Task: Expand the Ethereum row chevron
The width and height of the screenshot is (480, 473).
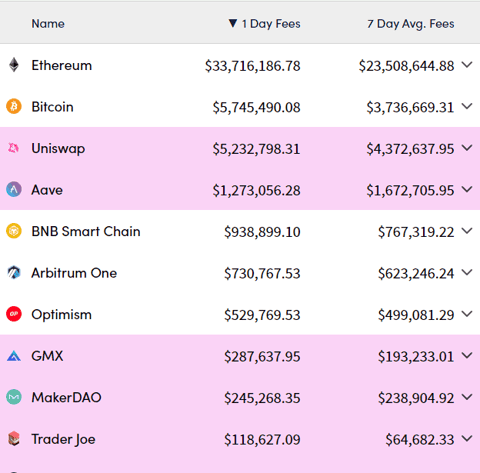Action: pos(467,65)
